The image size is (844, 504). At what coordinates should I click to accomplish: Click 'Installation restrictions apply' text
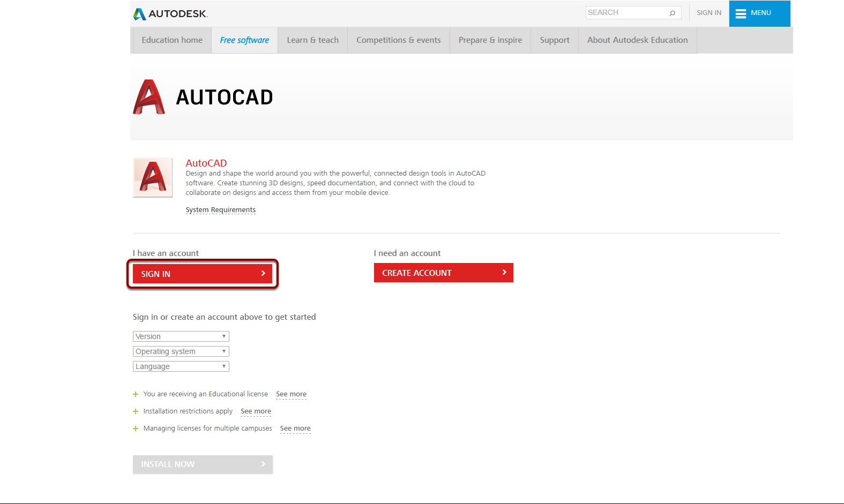[188, 411]
